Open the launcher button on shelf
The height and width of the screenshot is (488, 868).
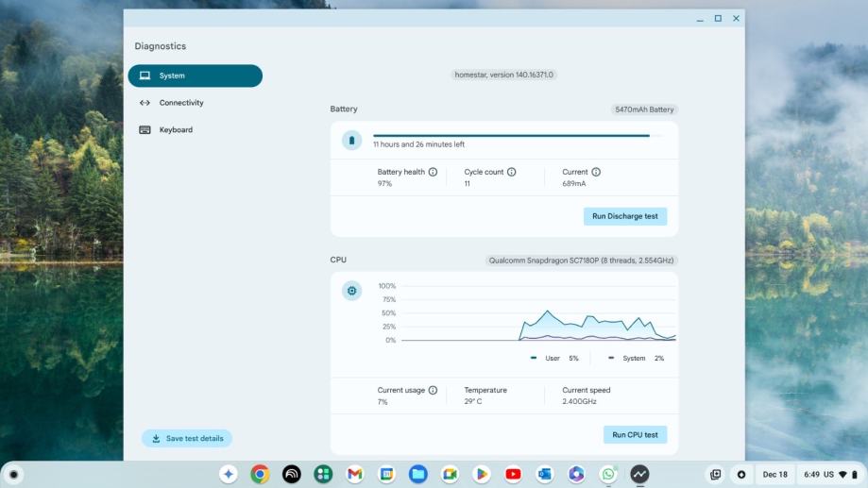(14, 474)
